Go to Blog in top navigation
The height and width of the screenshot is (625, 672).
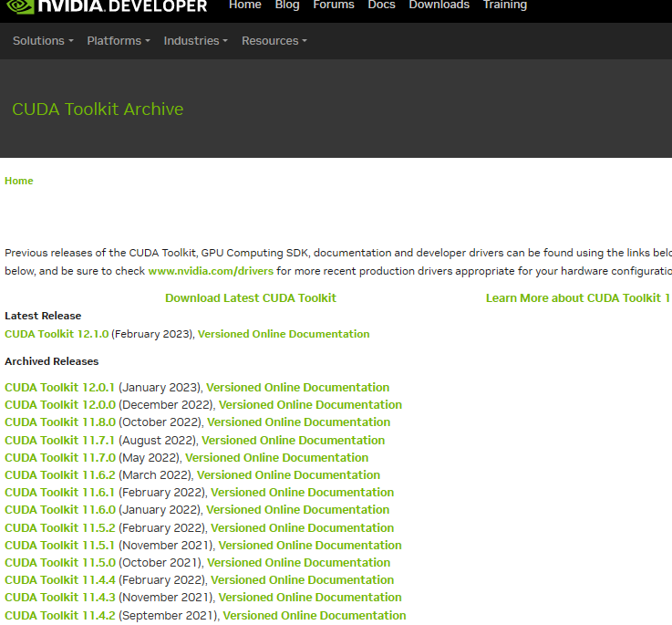(287, 5)
